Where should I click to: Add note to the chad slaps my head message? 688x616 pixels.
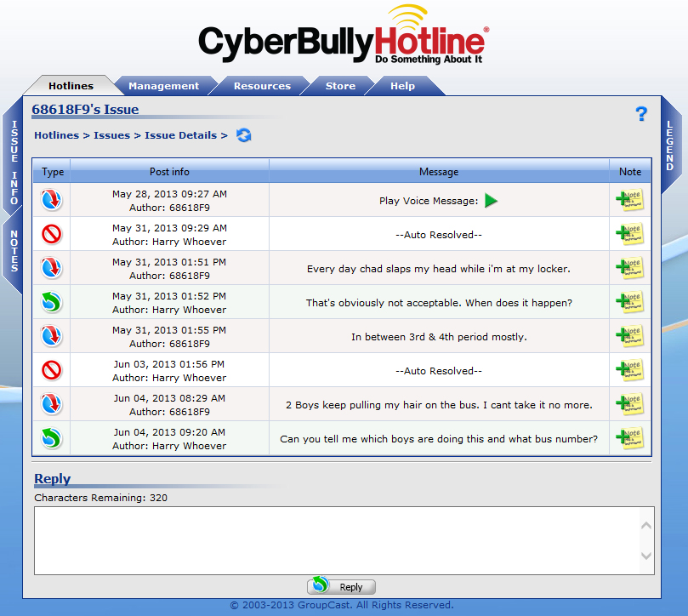[629, 268]
